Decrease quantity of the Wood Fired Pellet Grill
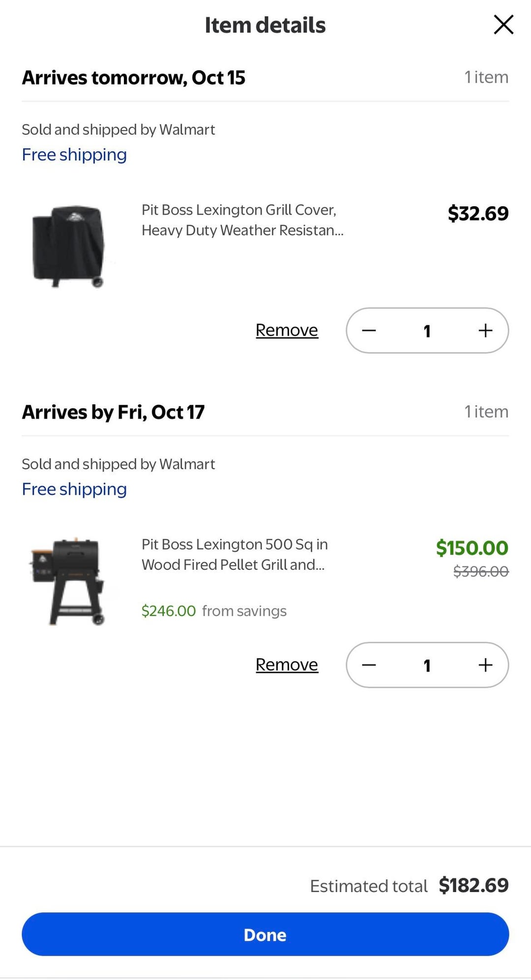531x980 pixels. pyautogui.click(x=369, y=665)
